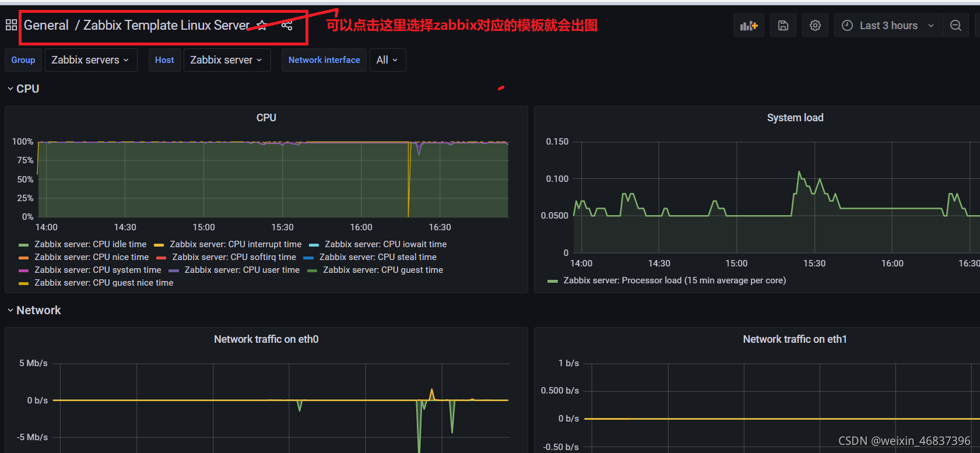This screenshot has width=980, height=453.
Task: Zoom out the time range
Action: (956, 26)
